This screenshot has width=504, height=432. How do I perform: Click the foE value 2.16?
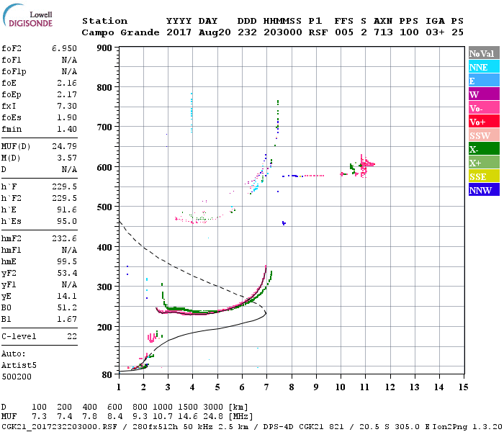click(67, 83)
